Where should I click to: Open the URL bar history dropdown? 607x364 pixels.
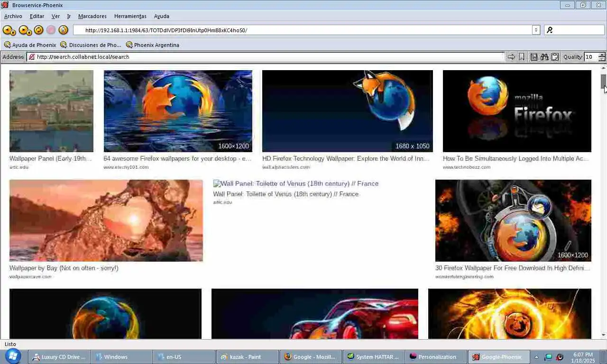[x=536, y=30]
